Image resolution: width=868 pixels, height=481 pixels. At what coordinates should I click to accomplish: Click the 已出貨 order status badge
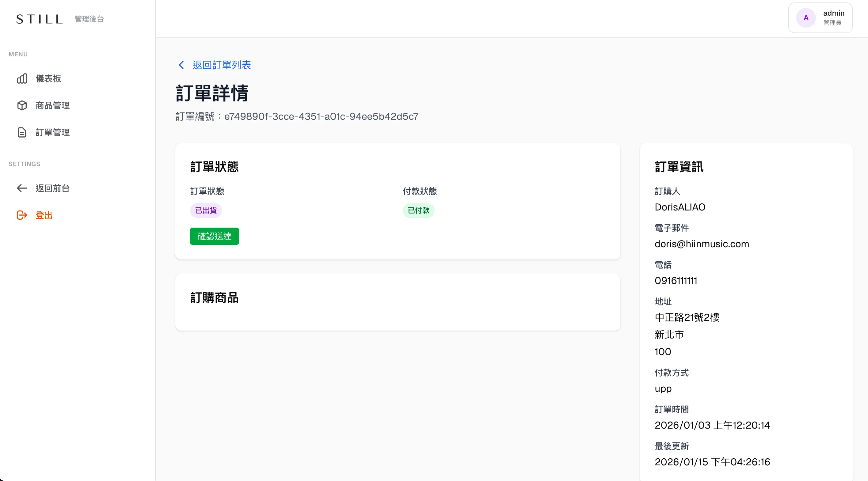pos(206,210)
